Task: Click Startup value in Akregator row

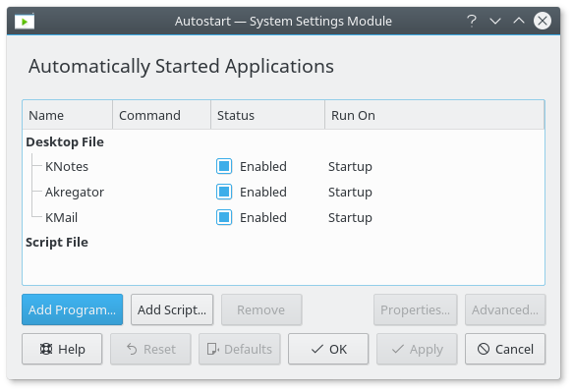Action: (x=350, y=193)
